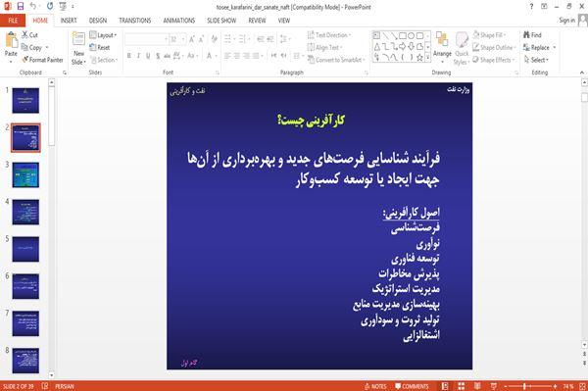
Task: Open the font name combo box
Action: tap(146, 39)
